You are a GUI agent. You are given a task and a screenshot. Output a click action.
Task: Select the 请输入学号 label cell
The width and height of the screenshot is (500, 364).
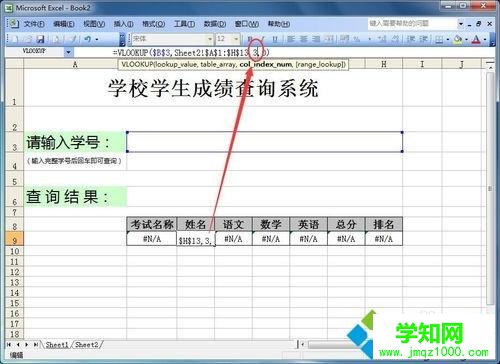pyautogui.click(x=75, y=142)
